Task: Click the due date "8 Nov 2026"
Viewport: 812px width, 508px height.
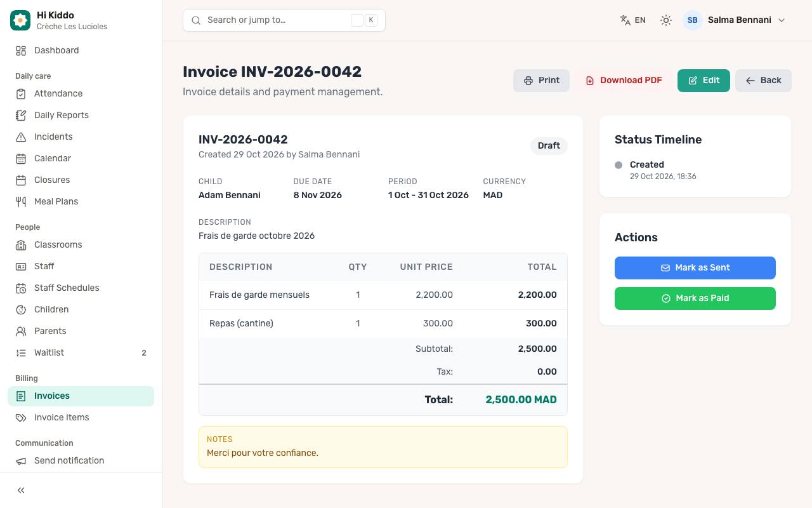Action: pos(317,195)
